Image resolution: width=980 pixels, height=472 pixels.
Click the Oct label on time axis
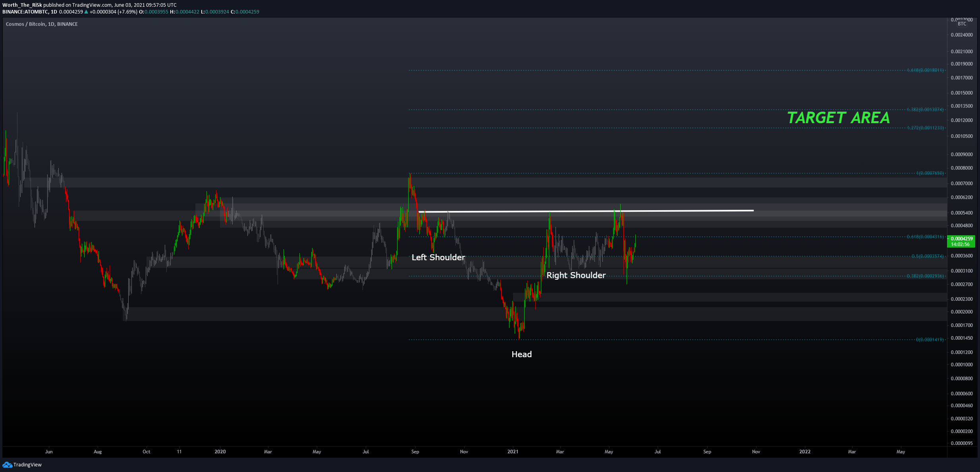(x=147, y=452)
